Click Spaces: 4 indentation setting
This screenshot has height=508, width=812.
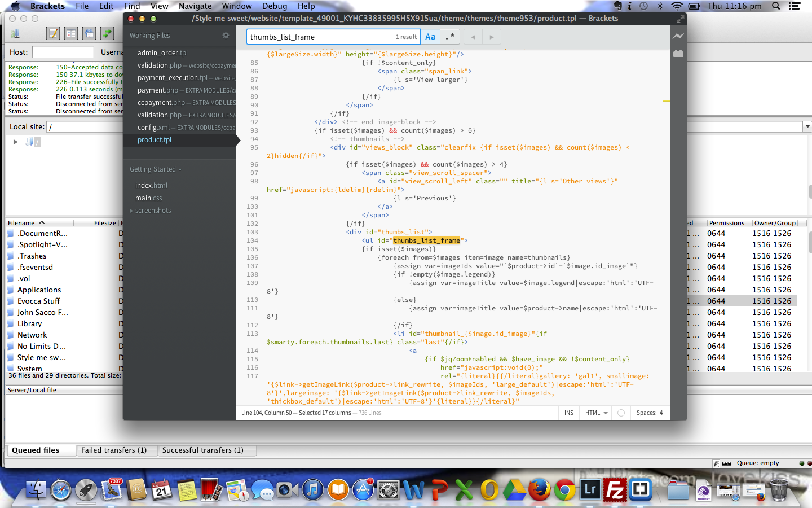[649, 413]
